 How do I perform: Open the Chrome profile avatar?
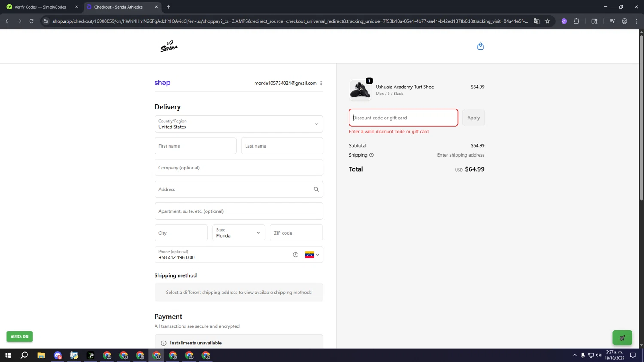(625, 21)
